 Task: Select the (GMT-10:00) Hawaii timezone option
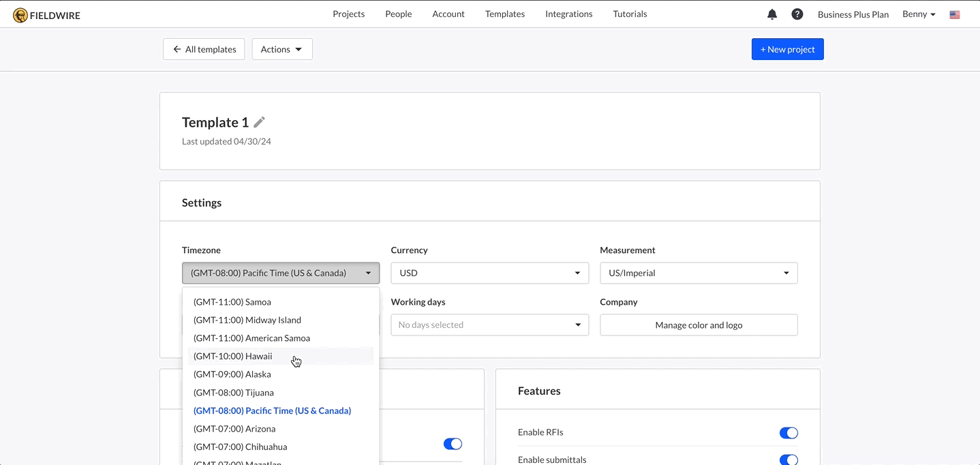pyautogui.click(x=232, y=355)
